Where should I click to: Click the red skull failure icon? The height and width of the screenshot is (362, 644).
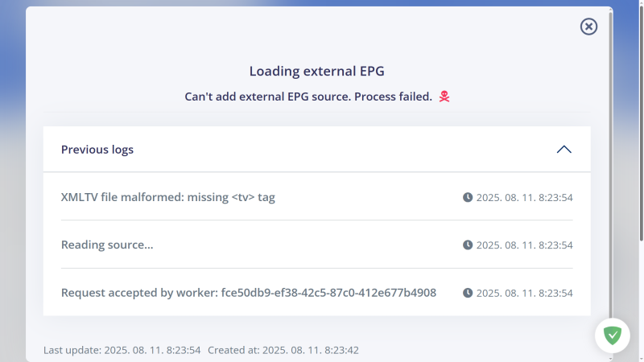[444, 97]
